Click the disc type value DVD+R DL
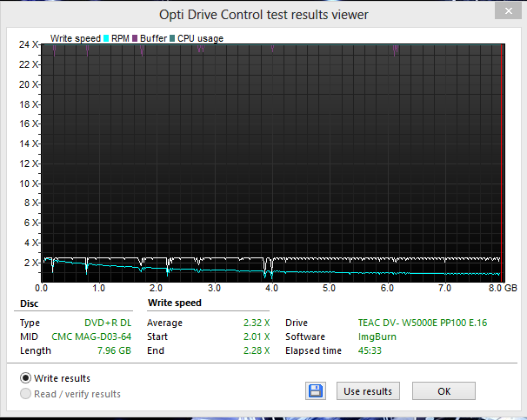The height and width of the screenshot is (420, 527). 108,323
